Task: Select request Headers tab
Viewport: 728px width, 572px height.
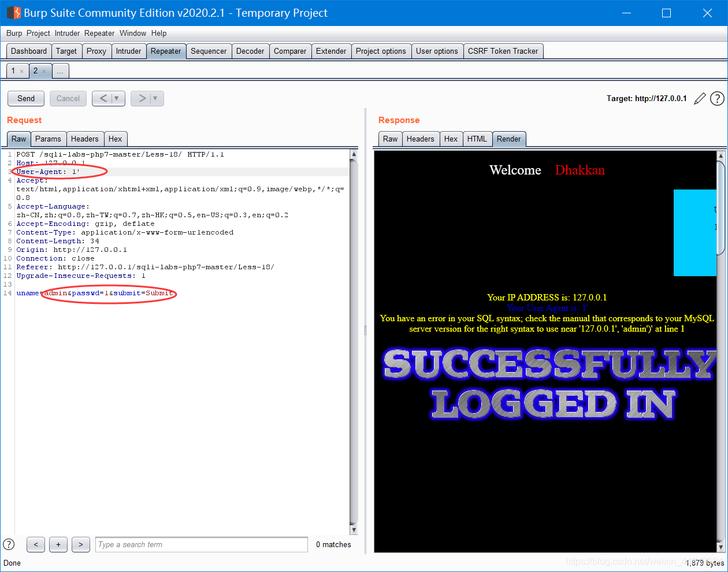Action: 85,139
